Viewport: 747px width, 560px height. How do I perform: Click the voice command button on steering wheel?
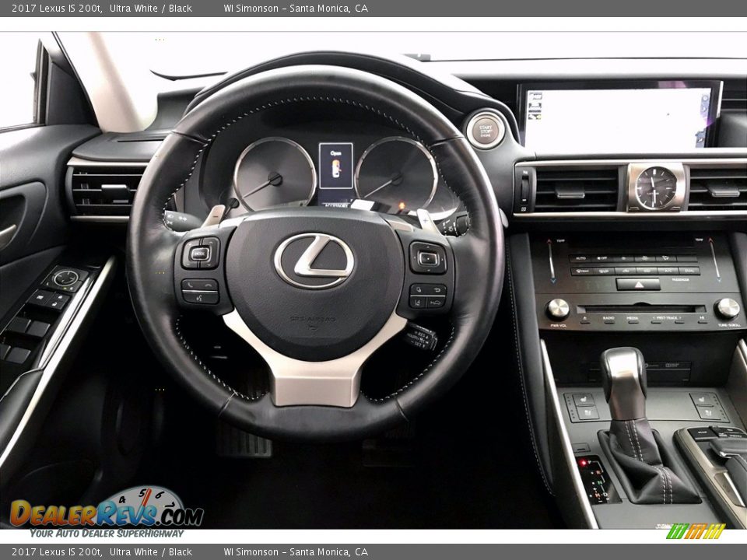click(200, 298)
